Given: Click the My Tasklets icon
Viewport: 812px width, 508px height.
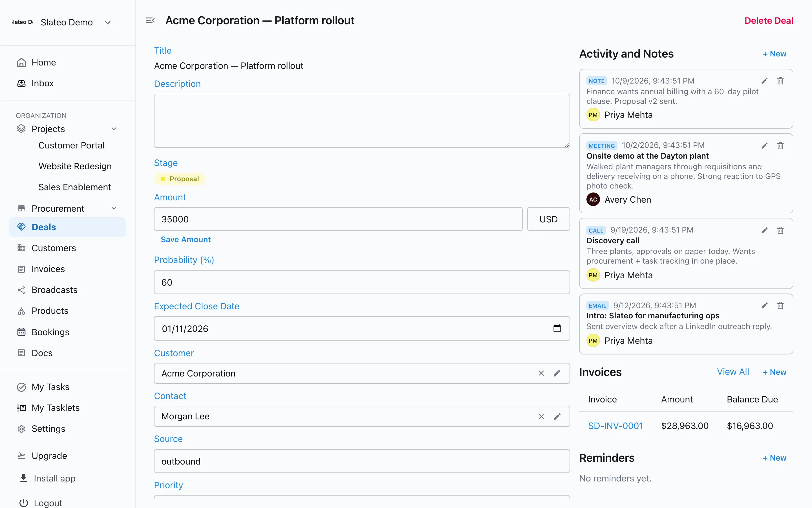Looking at the screenshot, I should [21, 408].
